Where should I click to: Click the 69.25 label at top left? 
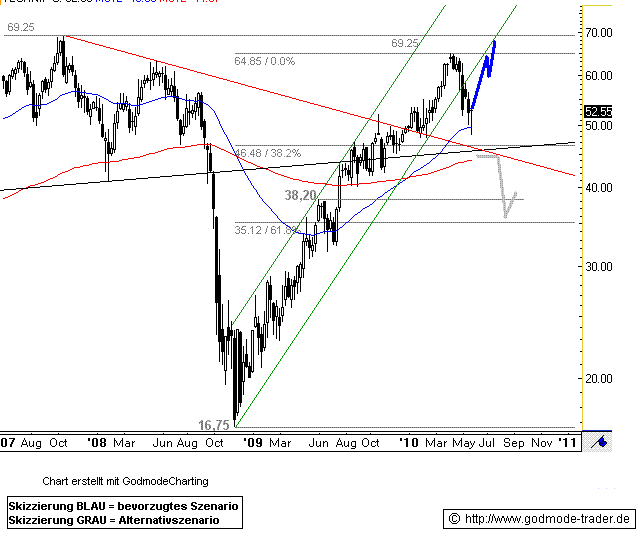[19, 31]
